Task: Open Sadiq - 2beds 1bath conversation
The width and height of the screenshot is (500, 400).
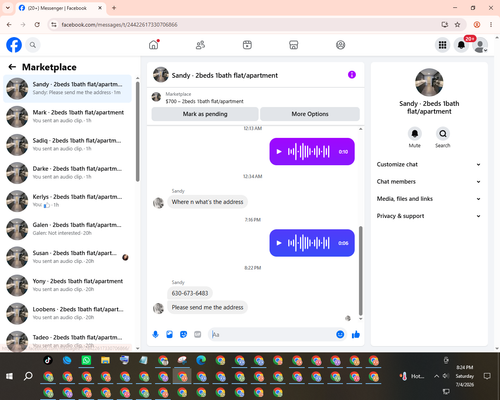Action: [68, 145]
